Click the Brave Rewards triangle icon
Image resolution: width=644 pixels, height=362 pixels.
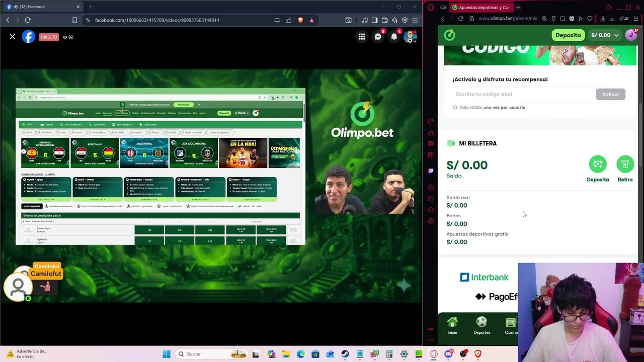click(311, 20)
